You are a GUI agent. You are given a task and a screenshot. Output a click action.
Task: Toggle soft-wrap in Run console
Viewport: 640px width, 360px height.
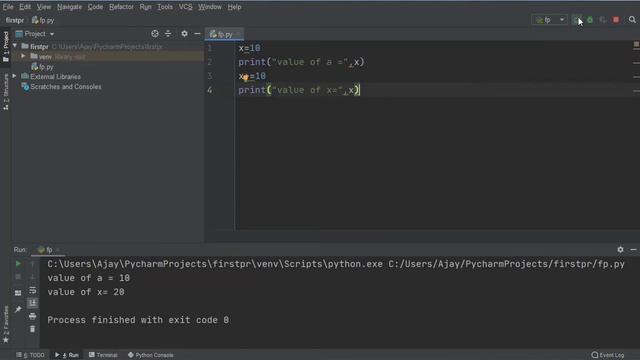(32, 290)
